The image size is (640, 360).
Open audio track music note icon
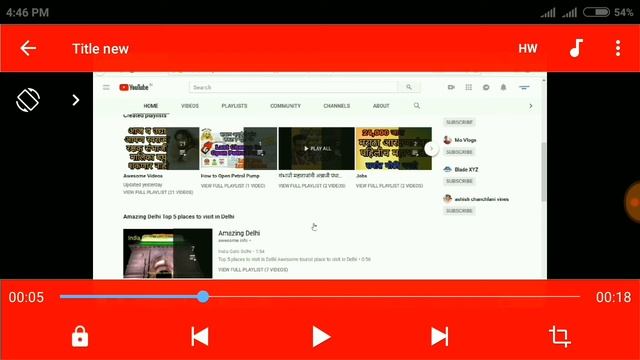click(x=576, y=48)
